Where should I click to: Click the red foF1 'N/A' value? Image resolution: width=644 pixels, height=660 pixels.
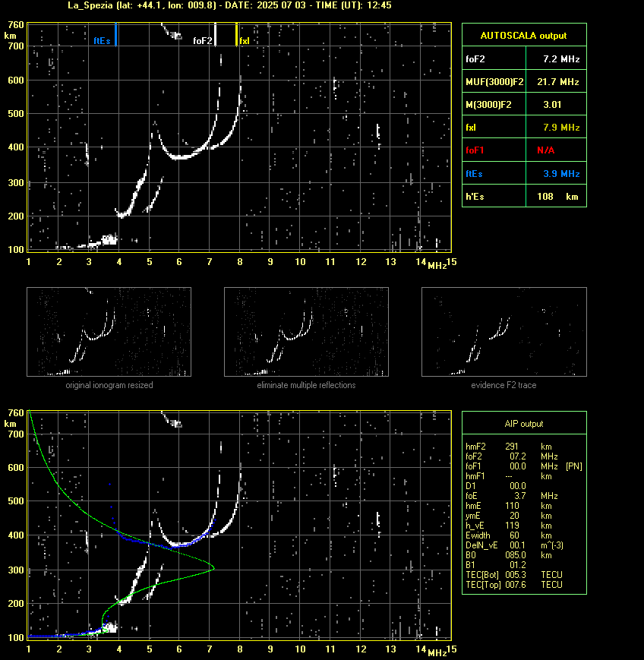tap(545, 150)
